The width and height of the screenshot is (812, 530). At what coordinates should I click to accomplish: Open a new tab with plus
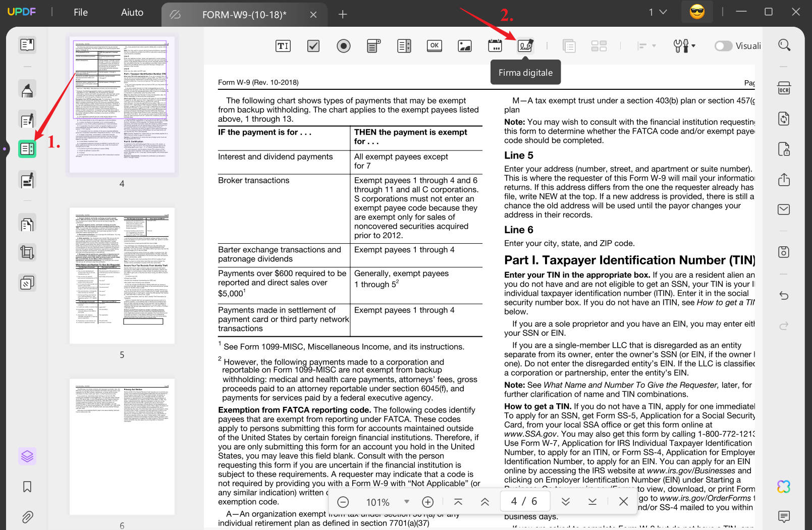[343, 15]
